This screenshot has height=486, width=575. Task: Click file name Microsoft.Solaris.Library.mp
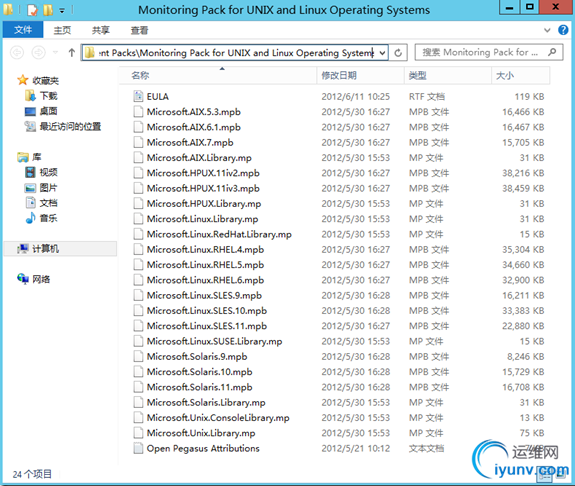(206, 402)
